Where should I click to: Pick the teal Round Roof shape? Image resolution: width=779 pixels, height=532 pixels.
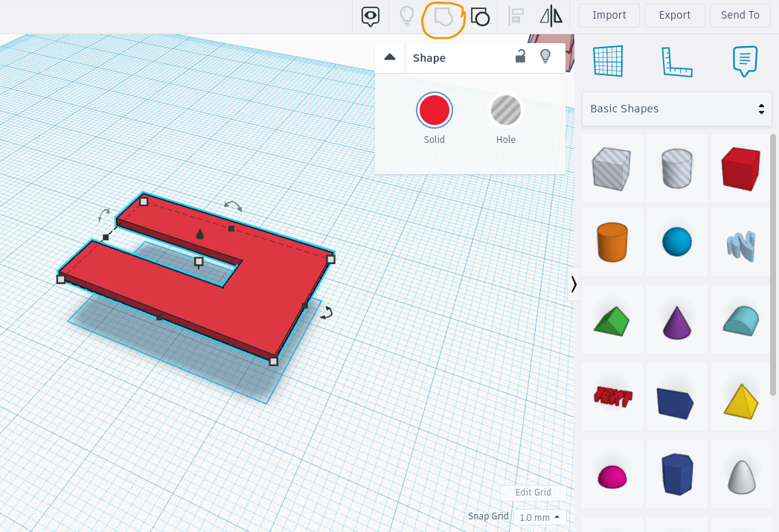(x=741, y=319)
